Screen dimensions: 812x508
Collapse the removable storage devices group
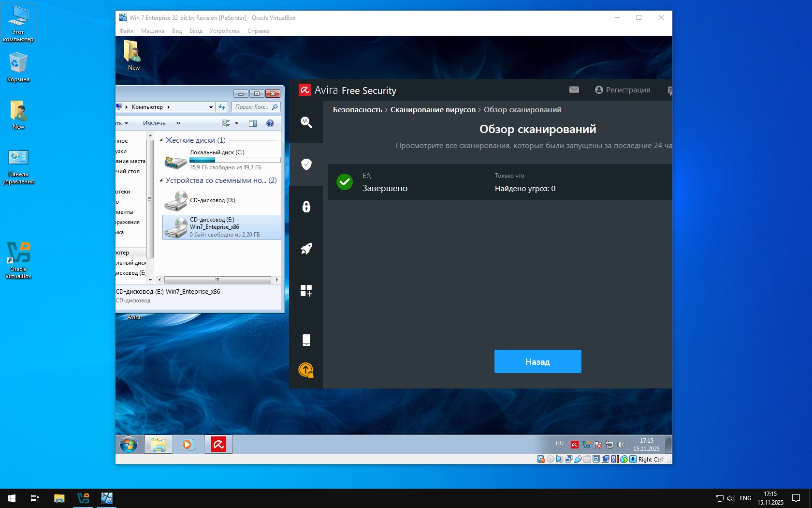click(161, 180)
